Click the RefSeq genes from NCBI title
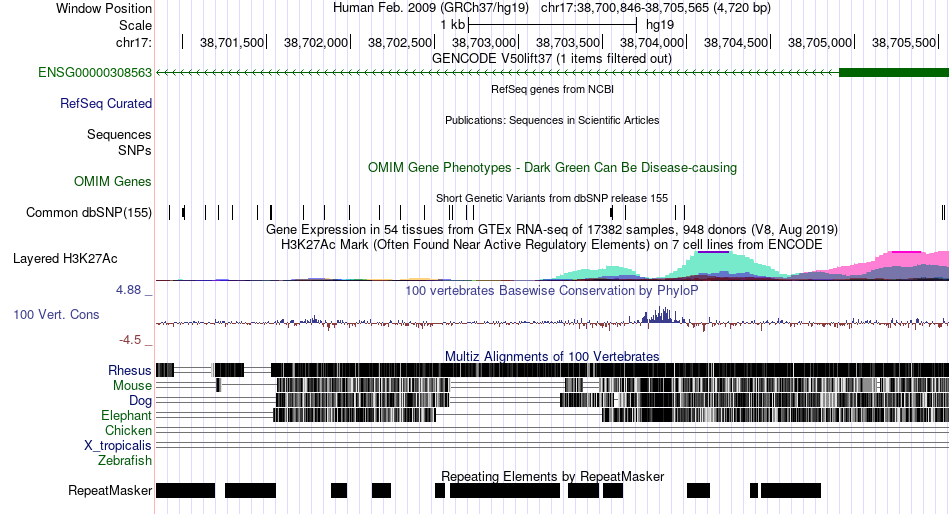The width and height of the screenshot is (950, 514). [552, 89]
